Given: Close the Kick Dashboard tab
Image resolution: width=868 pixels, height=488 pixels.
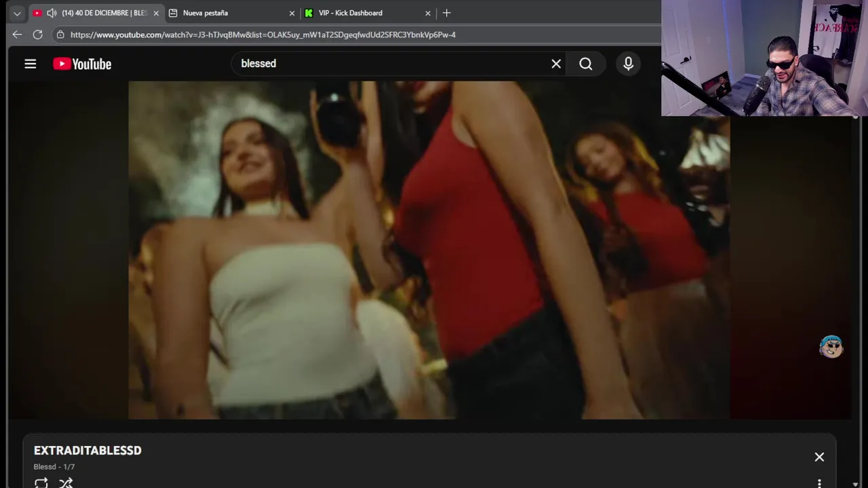Looking at the screenshot, I should tap(428, 13).
